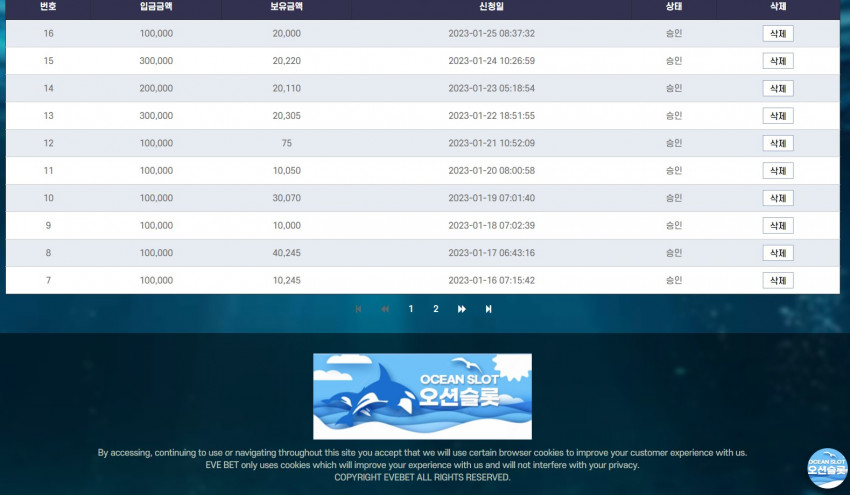
Task: Click COPYRIGHT EVEBET ALL RIGHTS RESERVED text
Action: [422, 477]
